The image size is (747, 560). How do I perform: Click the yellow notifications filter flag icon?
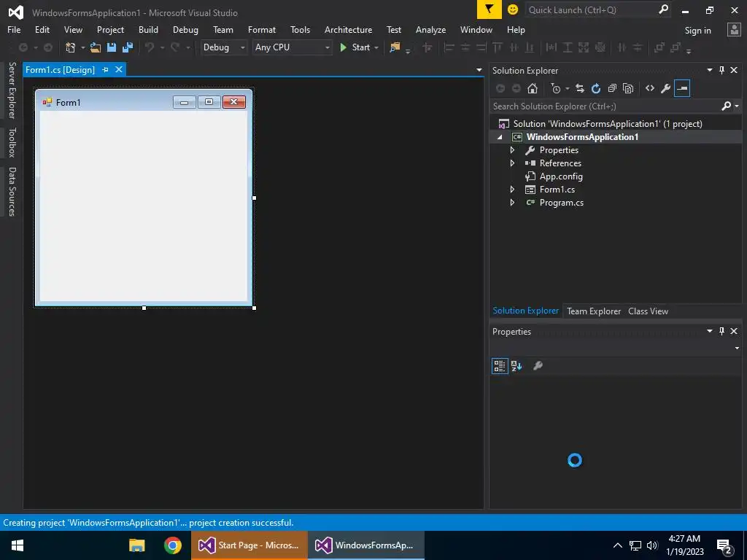pos(489,9)
